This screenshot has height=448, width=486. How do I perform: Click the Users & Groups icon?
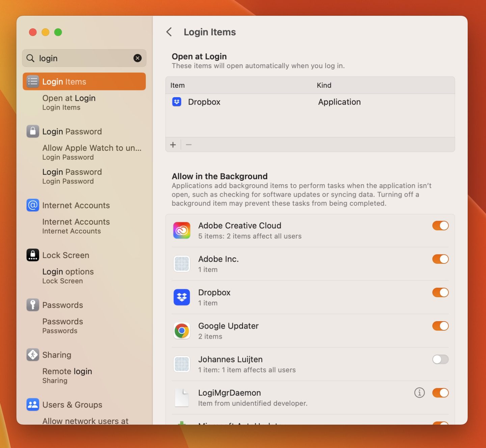(x=33, y=404)
